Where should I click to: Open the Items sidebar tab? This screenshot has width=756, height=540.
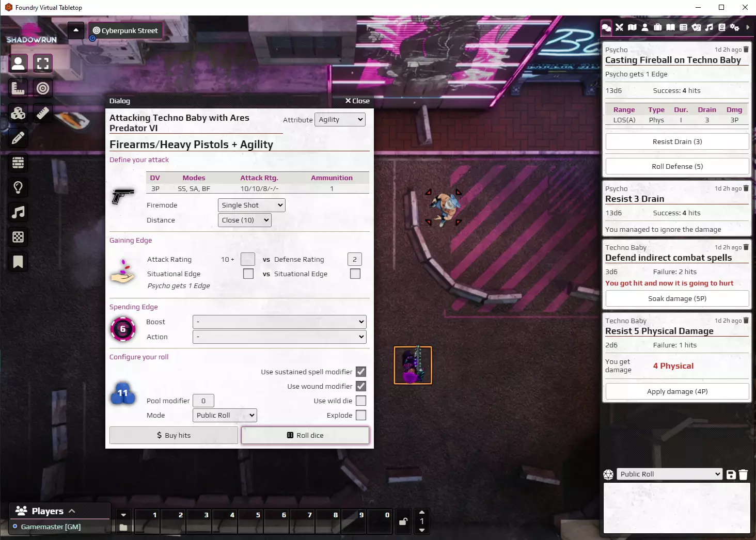658,27
